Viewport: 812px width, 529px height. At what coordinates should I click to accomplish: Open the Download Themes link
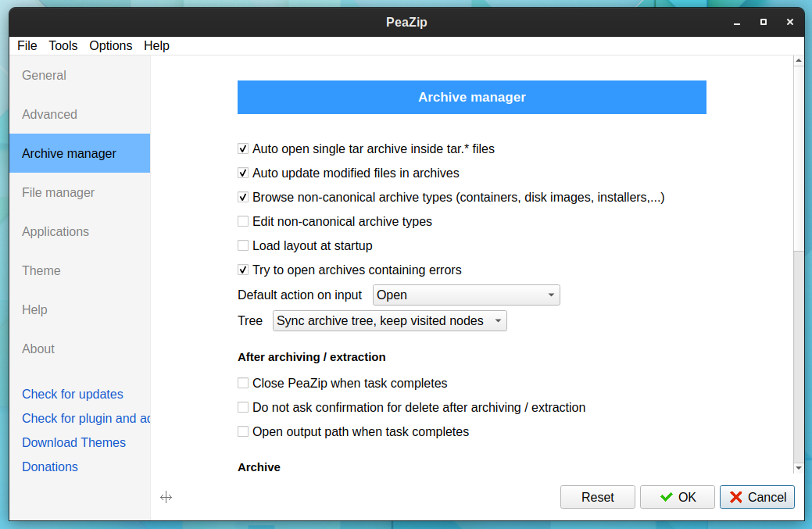click(x=74, y=442)
